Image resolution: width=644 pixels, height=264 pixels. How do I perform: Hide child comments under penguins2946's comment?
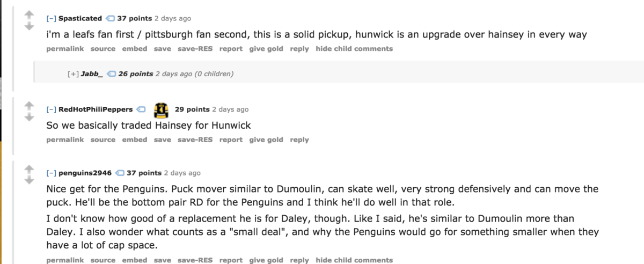pyautogui.click(x=354, y=260)
